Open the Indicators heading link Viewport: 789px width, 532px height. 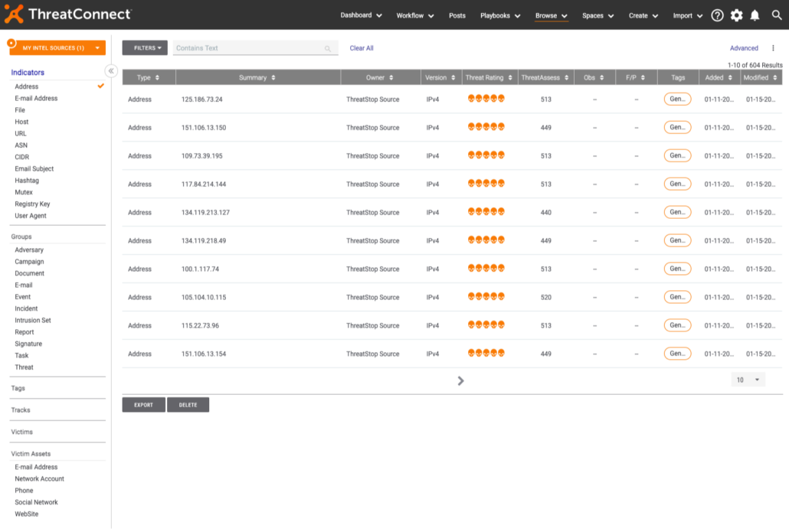click(x=28, y=73)
